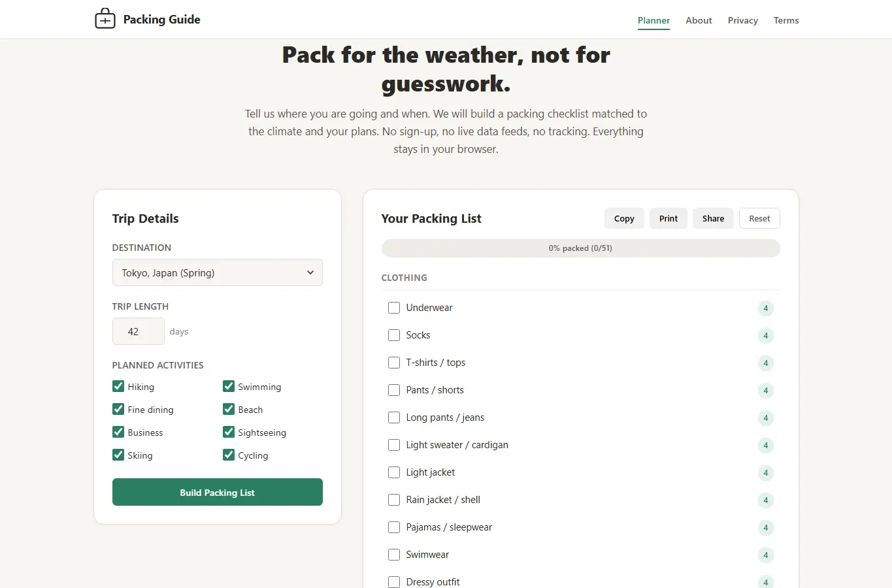Copy the packing list
This screenshot has height=588, width=892.
(624, 218)
